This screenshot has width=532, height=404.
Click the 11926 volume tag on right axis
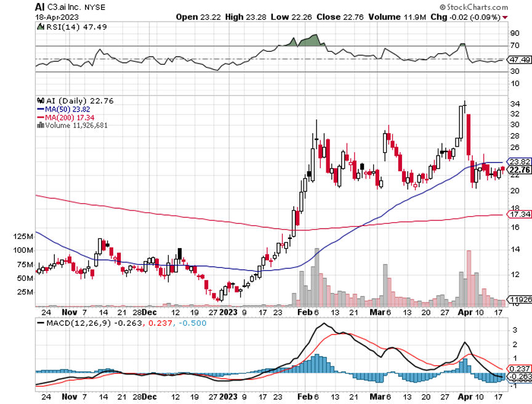(x=519, y=299)
